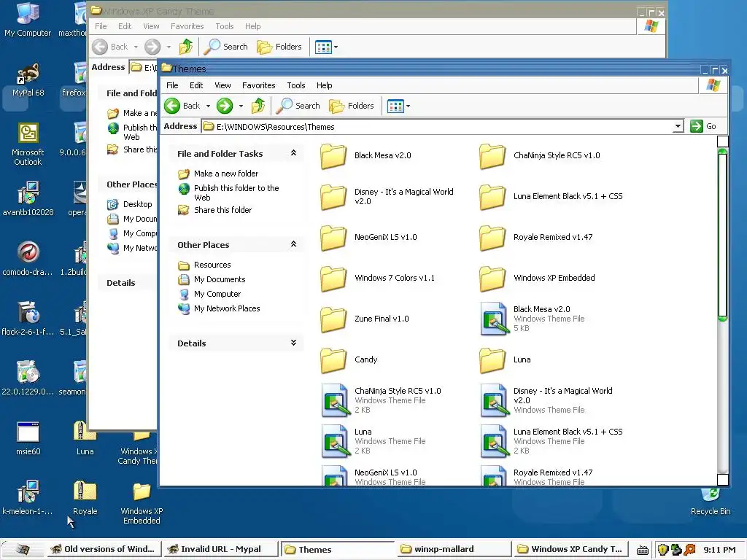The width and height of the screenshot is (747, 560).
Task: Open Search in the Themes window toolbar
Action: pos(298,106)
